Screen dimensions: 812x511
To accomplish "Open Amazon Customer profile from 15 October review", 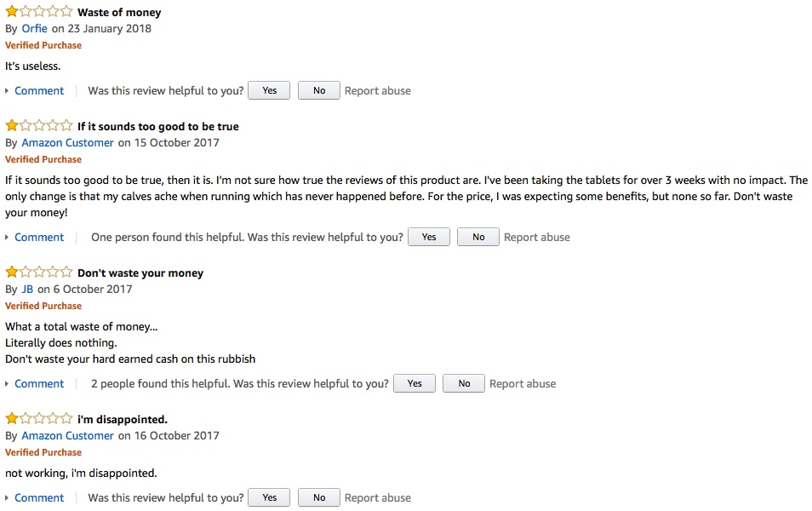I will [x=67, y=142].
